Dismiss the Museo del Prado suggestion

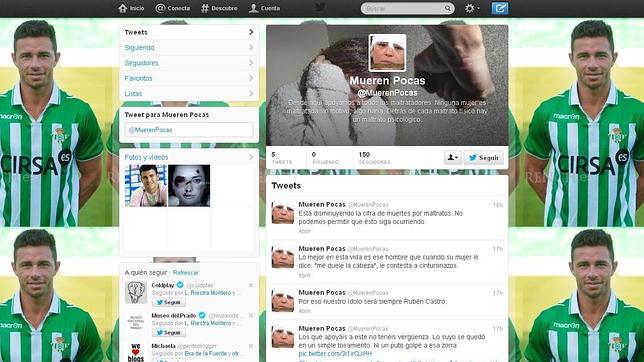point(251,316)
